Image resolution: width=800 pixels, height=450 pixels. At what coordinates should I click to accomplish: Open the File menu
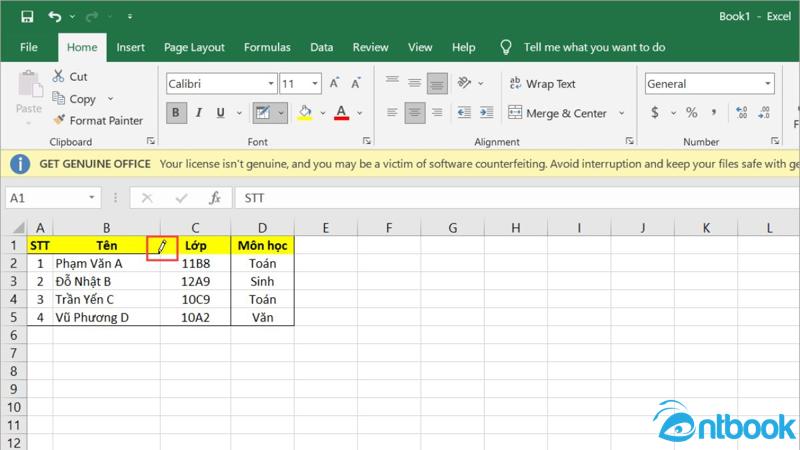(x=29, y=47)
